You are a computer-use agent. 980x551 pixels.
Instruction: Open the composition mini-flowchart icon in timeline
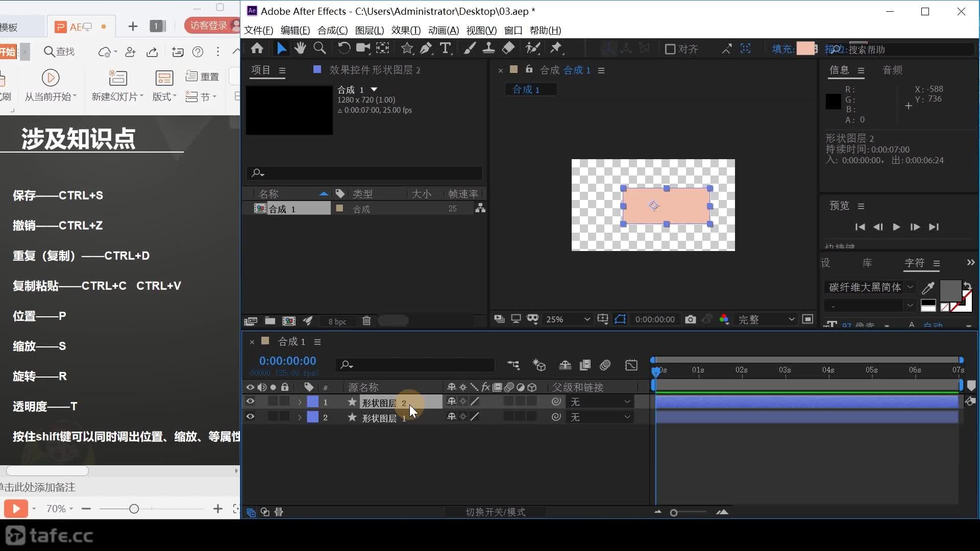click(513, 365)
